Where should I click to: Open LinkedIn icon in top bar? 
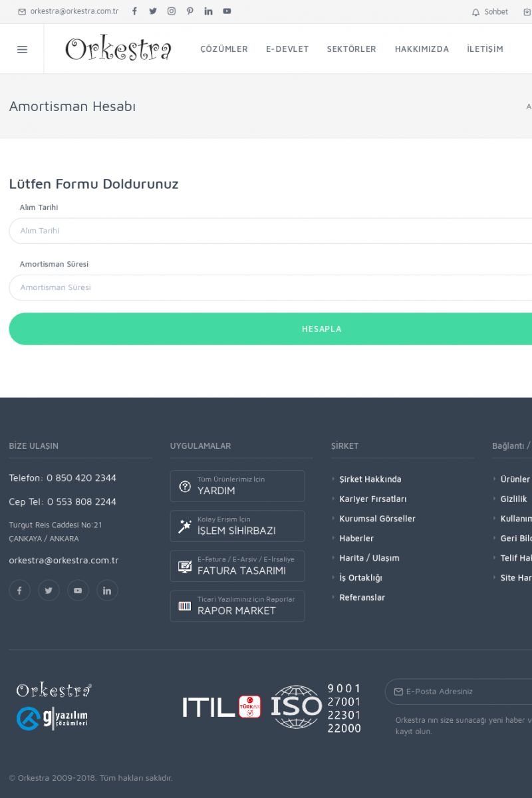coord(209,11)
